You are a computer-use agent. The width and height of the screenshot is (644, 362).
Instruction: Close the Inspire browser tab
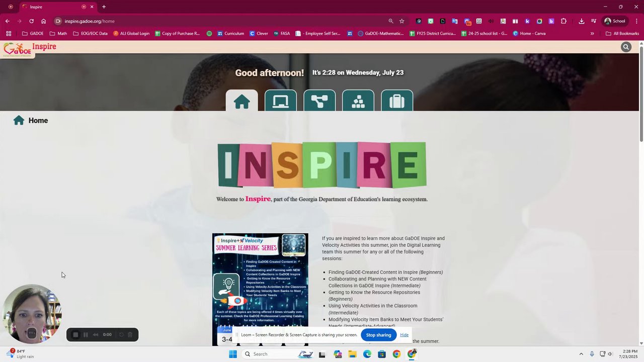click(x=92, y=7)
